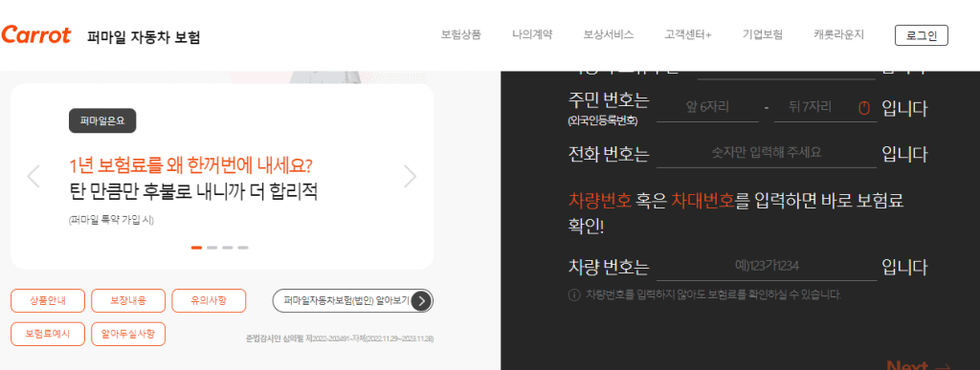980x370 pixels.
Task: Click the orange mouse keypad icon
Action: [864, 109]
